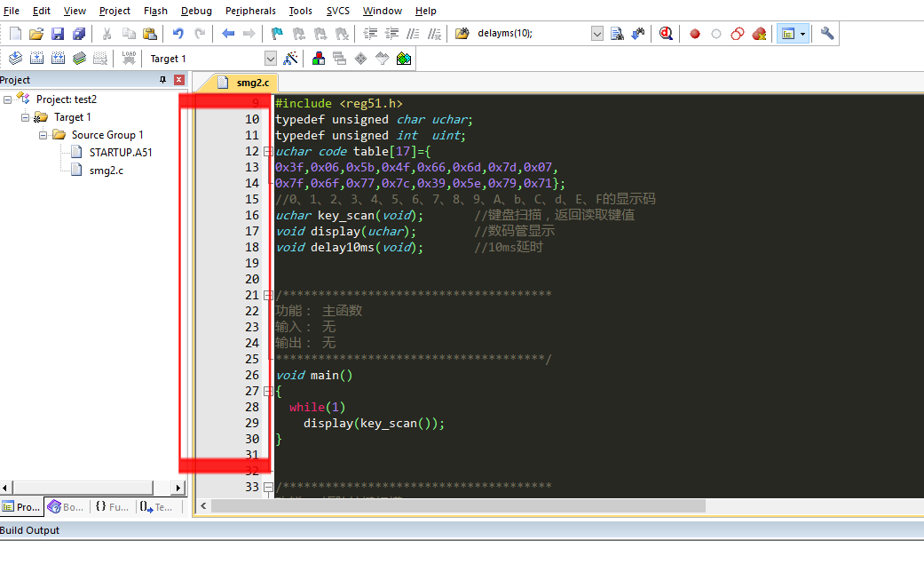Paste from clipboard using the Paste icon
The width and height of the screenshot is (924, 580).
pyautogui.click(x=150, y=34)
